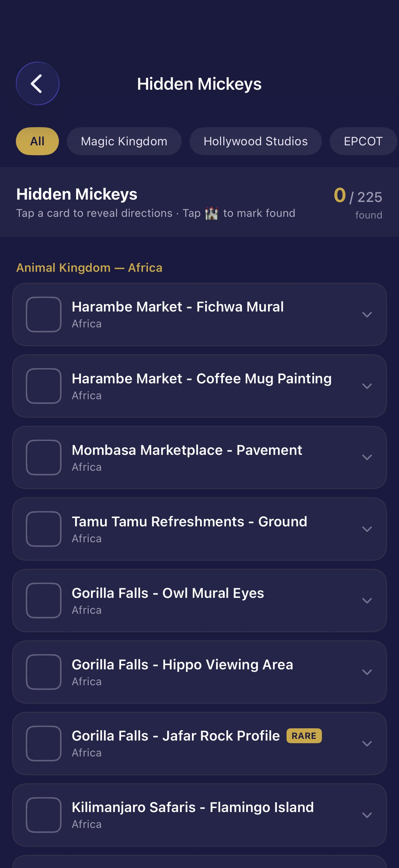This screenshot has height=868, width=399.
Task: Select the All filter tab
Action: point(37,141)
